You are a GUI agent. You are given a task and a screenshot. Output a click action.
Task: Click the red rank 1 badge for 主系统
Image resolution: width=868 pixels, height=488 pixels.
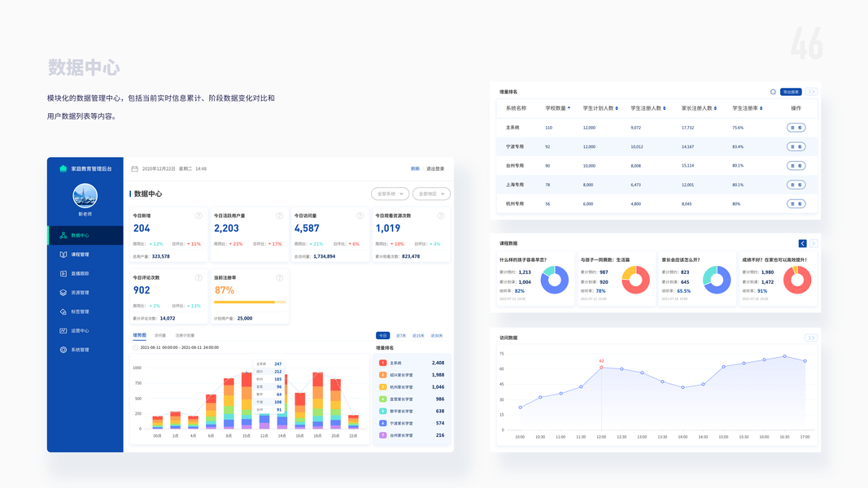coord(382,363)
